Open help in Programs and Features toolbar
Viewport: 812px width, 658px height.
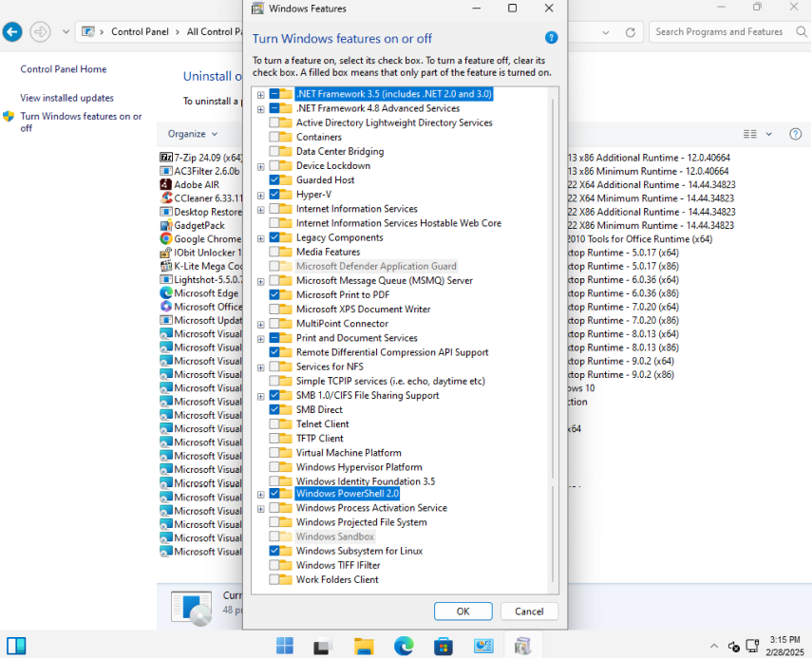[x=796, y=134]
